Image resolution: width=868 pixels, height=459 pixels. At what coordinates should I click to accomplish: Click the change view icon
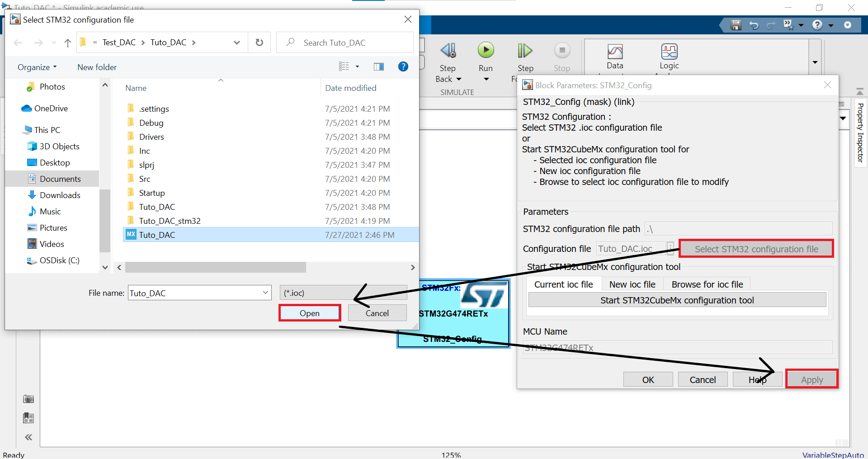point(344,66)
